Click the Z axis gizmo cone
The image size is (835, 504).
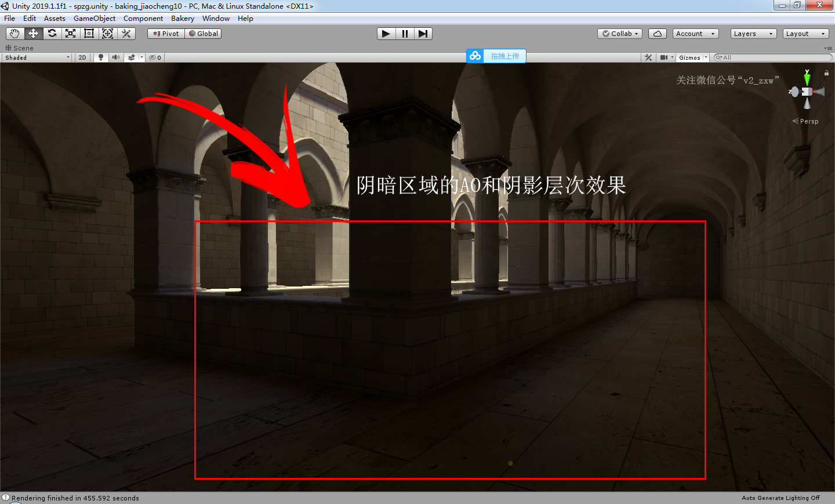pyautogui.click(x=795, y=92)
